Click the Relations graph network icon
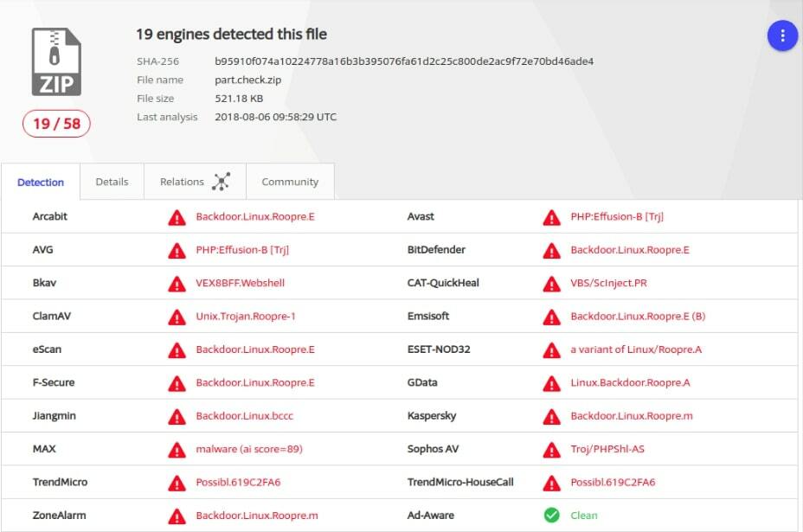 222,182
